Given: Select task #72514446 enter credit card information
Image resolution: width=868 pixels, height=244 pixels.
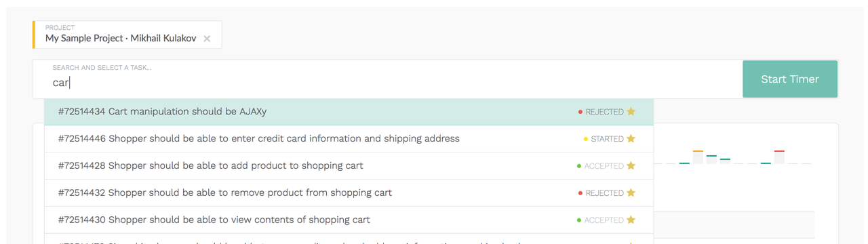Looking at the screenshot, I should 349,139.
